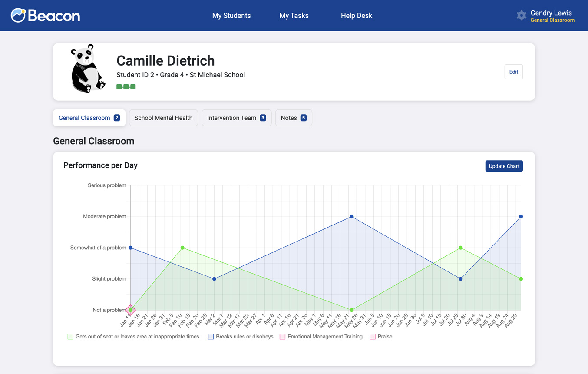Click the Camille Dietrich student name
This screenshot has width=588, height=374.
pyautogui.click(x=165, y=61)
